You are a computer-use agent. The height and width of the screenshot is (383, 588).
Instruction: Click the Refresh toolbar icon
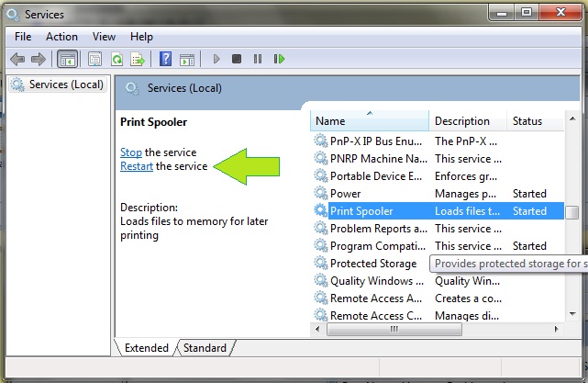116,59
